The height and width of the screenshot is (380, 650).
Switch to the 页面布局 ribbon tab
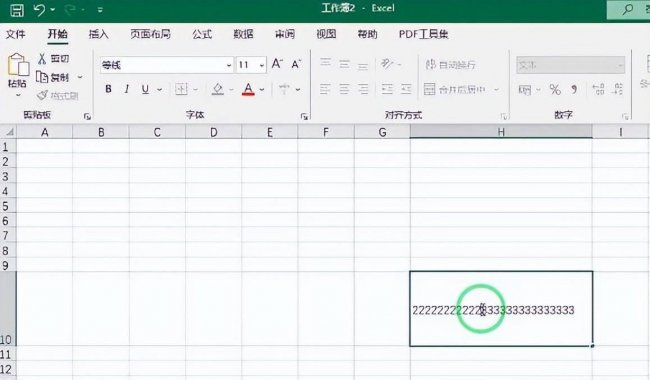150,34
